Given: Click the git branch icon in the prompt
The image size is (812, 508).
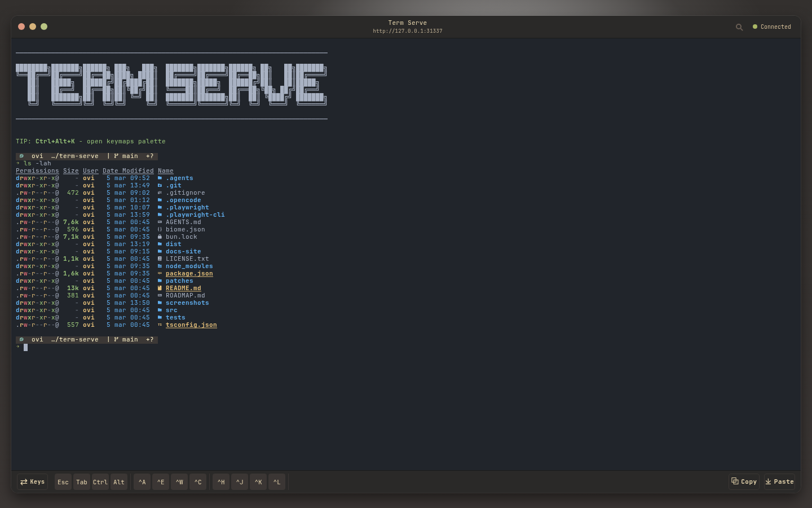Looking at the screenshot, I should (115, 156).
